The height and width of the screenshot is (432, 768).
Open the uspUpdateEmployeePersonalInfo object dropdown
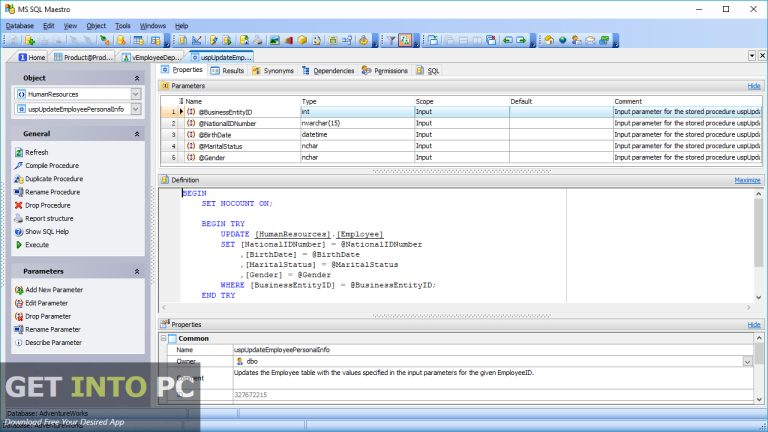click(136, 109)
